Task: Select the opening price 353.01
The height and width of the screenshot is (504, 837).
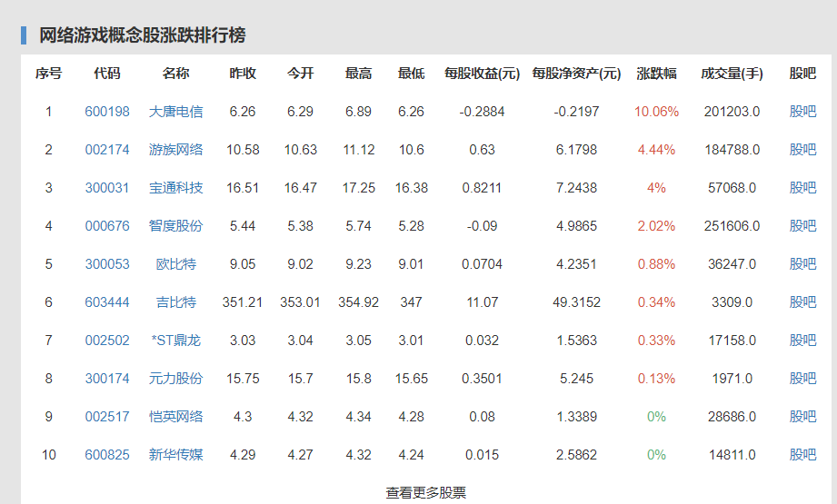Action: (301, 302)
